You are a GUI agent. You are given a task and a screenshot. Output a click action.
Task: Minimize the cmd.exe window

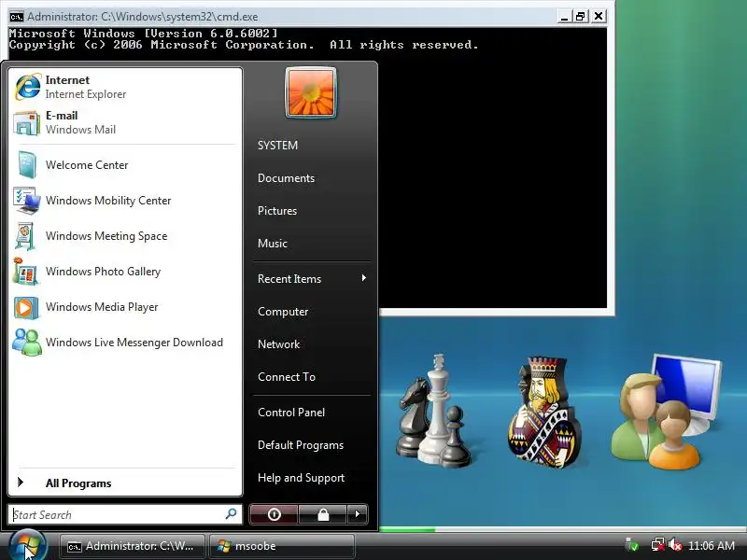(x=565, y=17)
